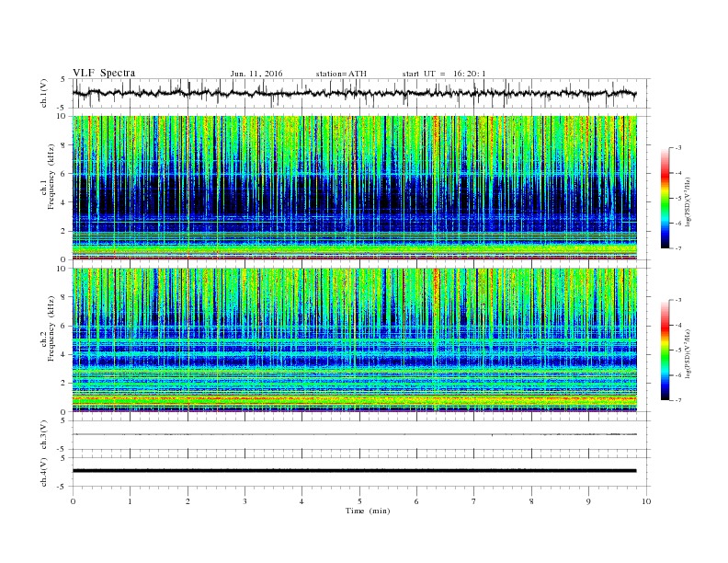This screenshot has height=563, width=728.
Task: Click the "-5" tick on ch.1 colorbar
Action: pyautogui.click(x=678, y=199)
